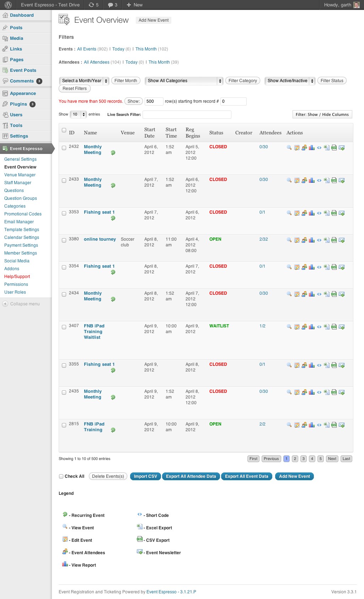Open attendees icon for online tourney event
This screenshot has width=364, height=599.
pyautogui.click(x=304, y=240)
